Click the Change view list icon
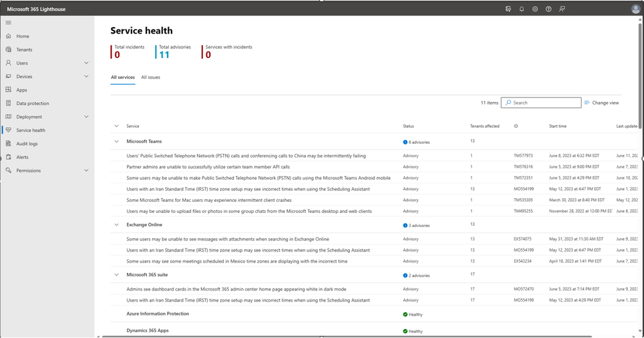Screen dimensions: 644x338 (x=587, y=103)
